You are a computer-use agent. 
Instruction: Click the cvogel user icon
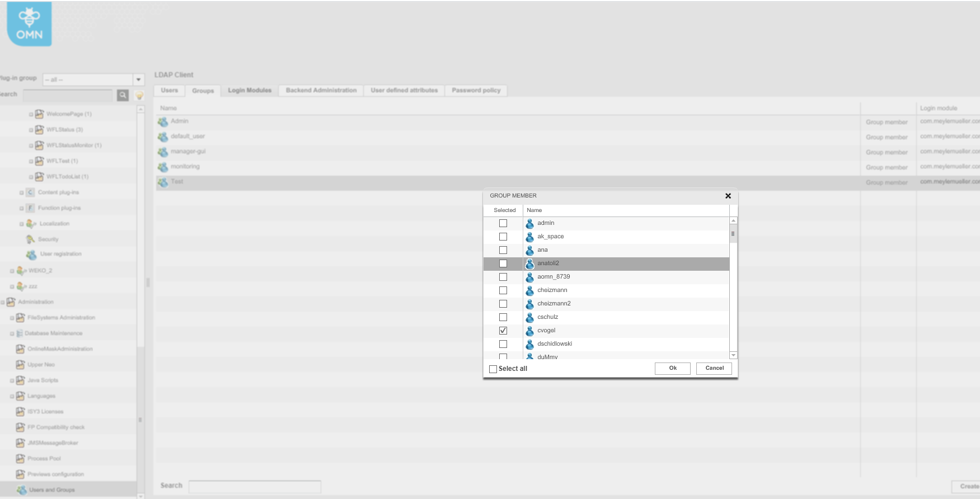pyautogui.click(x=529, y=331)
